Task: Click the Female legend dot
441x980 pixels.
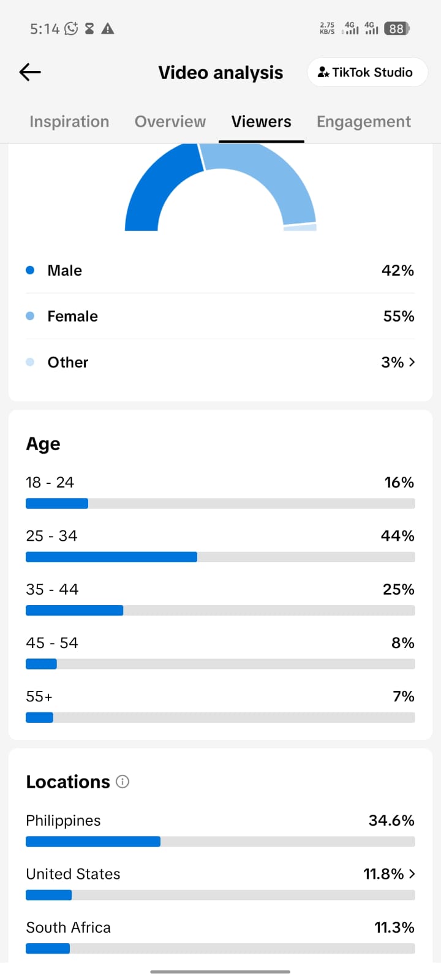Action: 30,316
